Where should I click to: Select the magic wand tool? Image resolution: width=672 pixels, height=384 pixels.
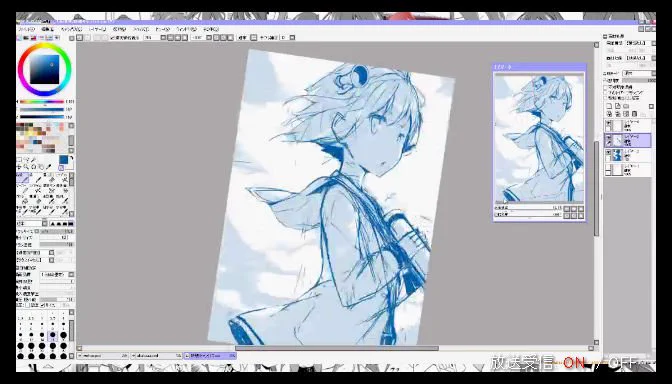[x=33, y=159]
